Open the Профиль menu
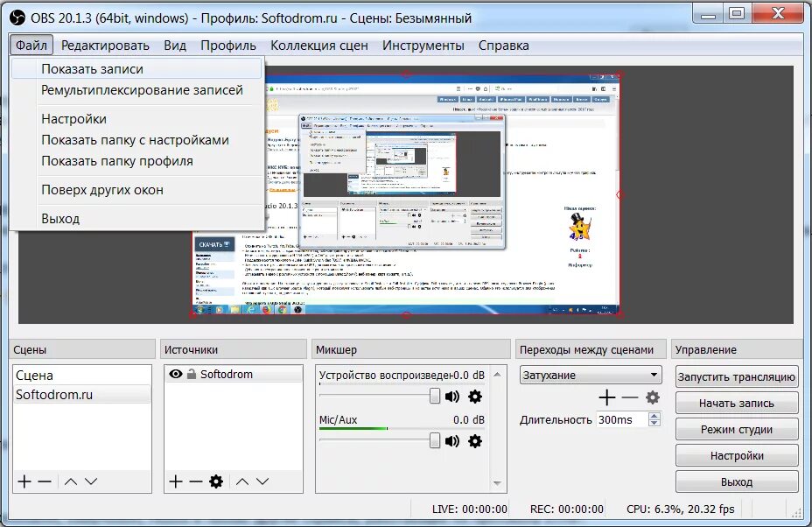This screenshot has height=527, width=812. pos(228,46)
